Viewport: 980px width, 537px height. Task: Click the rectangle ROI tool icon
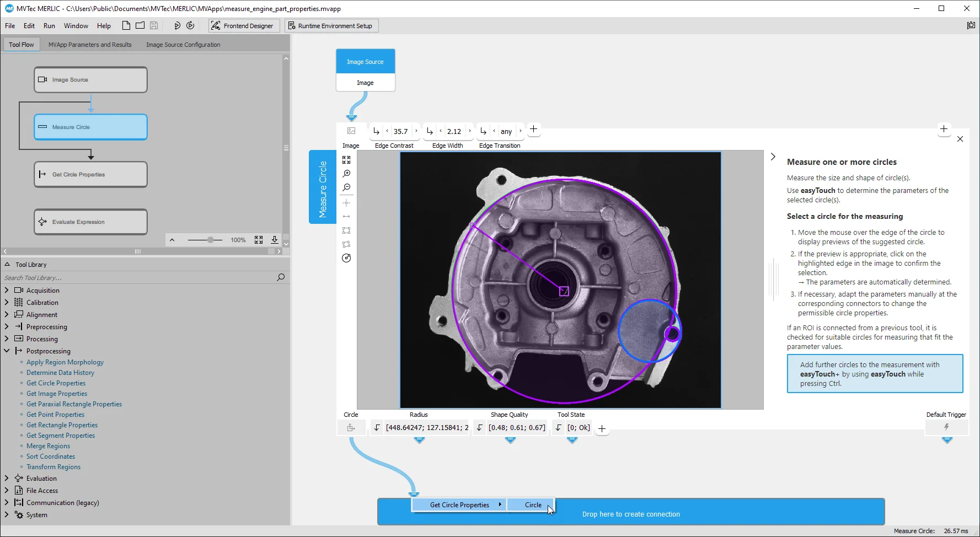(x=346, y=230)
